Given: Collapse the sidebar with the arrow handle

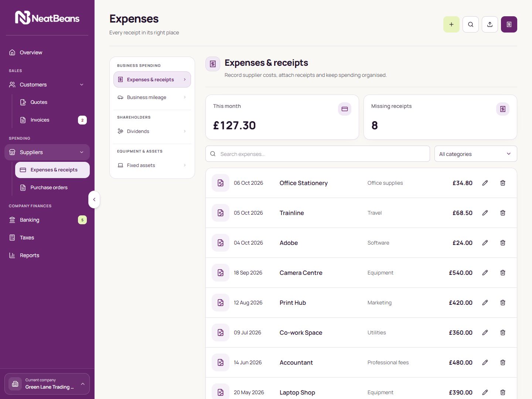Looking at the screenshot, I should [94, 199].
